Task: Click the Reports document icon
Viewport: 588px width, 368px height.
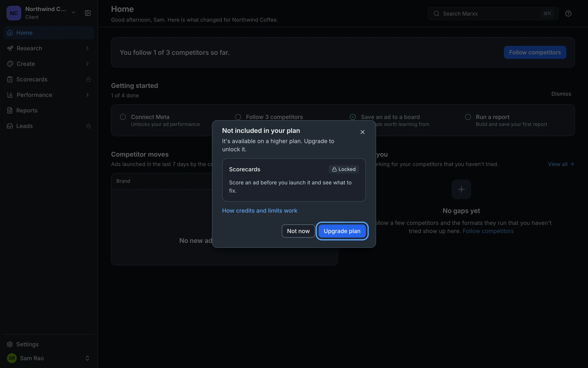Action: click(x=10, y=110)
